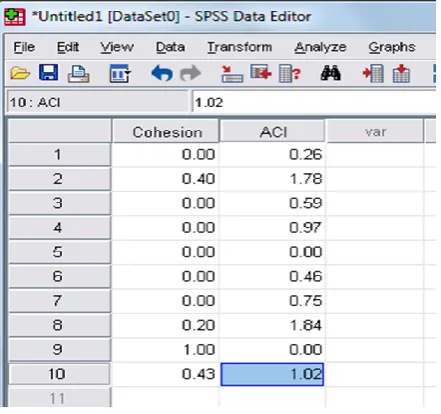Click Cohesion cell 0.20 in row 8
This screenshot has width=441, height=414.
pos(166,325)
